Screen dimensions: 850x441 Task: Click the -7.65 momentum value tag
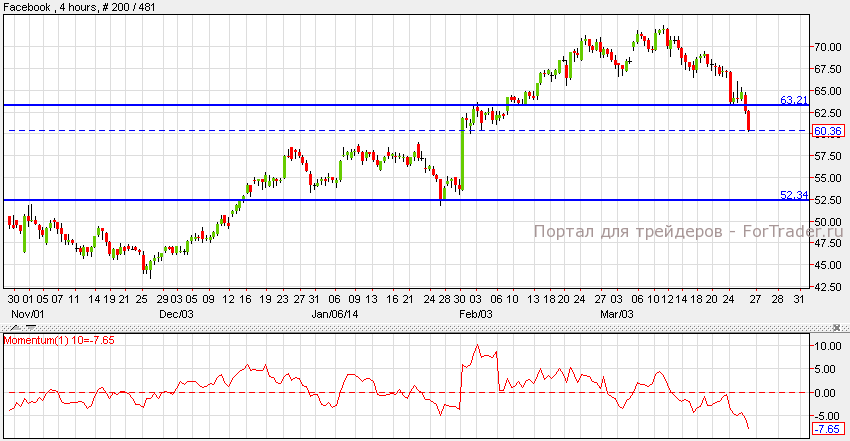coord(827,429)
